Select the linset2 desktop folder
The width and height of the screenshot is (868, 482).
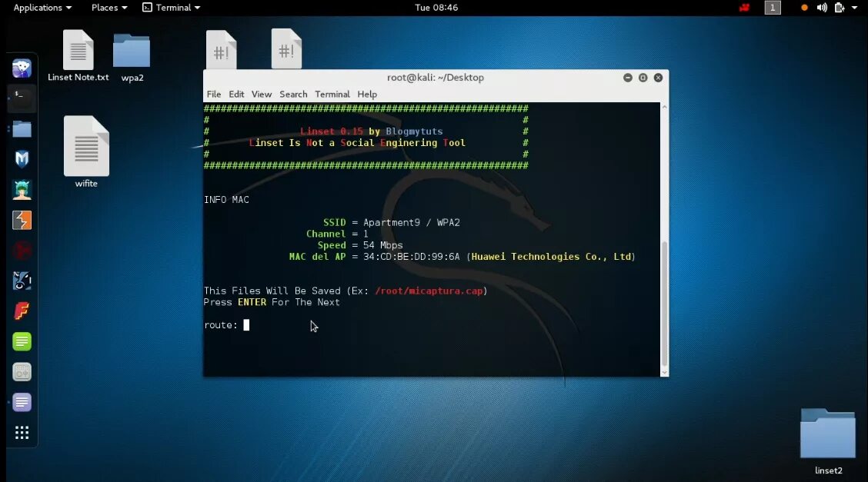click(x=828, y=441)
